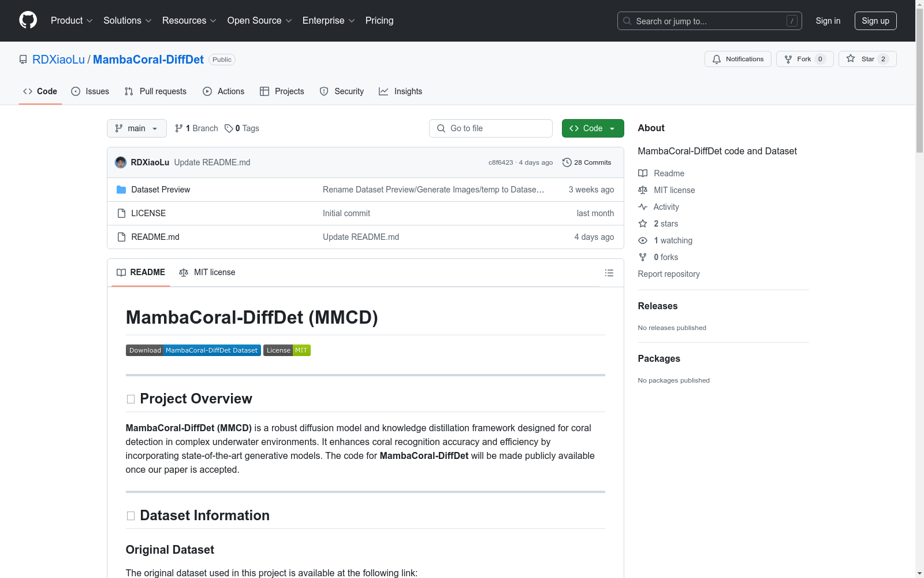This screenshot has height=578, width=924.
Task: Click RDXiaoLu's avatar in commit row
Action: 121,162
